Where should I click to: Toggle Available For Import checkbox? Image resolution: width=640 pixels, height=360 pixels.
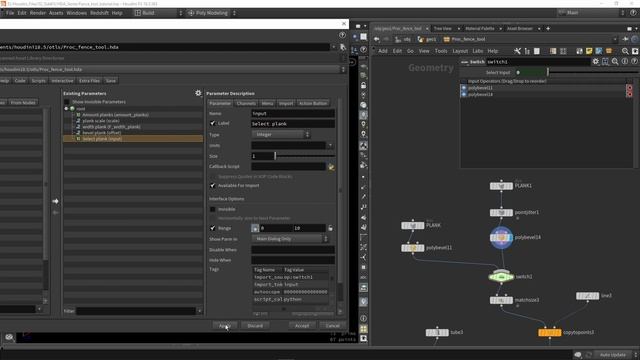(x=213, y=186)
